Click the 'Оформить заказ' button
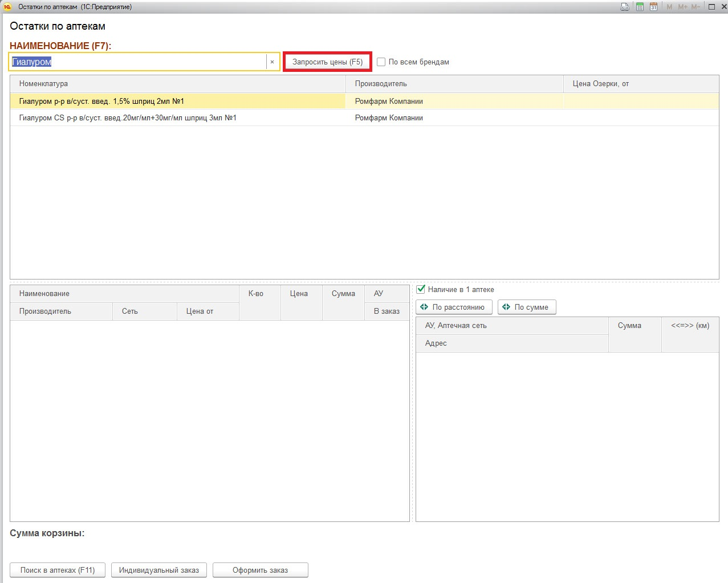Screen dimensions: 728x583 (260, 570)
